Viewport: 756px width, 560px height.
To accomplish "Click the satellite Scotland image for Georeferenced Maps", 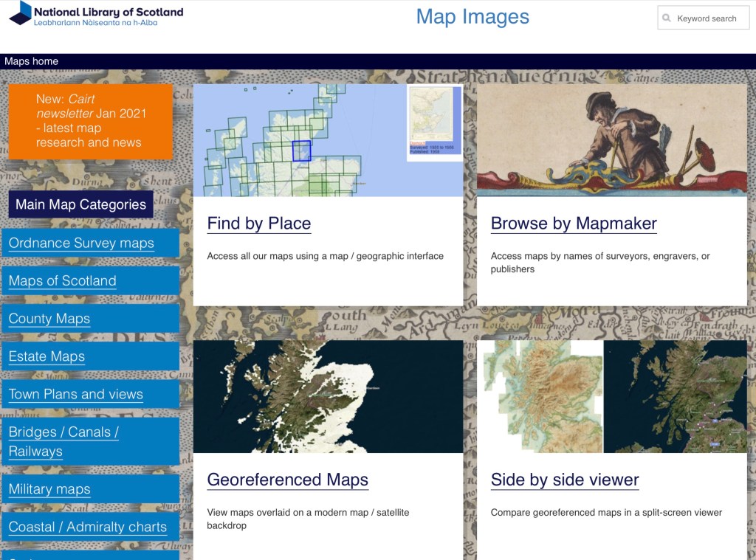I will [328, 396].
